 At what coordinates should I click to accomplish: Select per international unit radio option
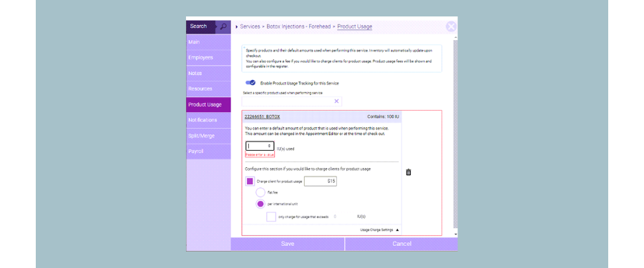coord(260,204)
